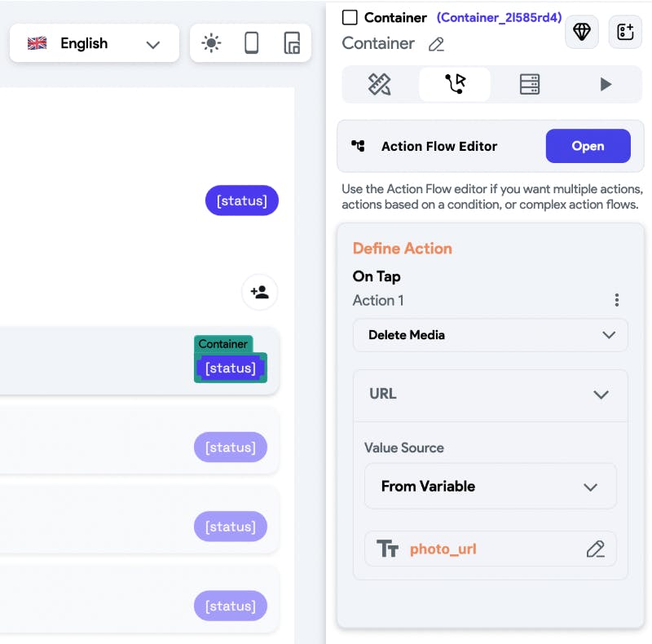
Task: Switch to mobile phone preview icon
Action: (x=252, y=43)
